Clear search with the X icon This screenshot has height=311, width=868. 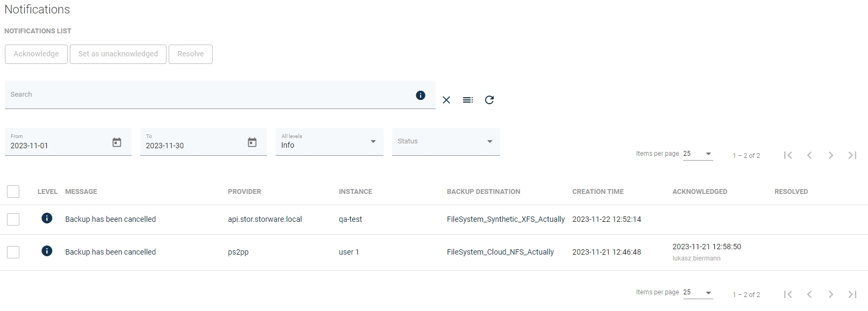pyautogui.click(x=446, y=100)
